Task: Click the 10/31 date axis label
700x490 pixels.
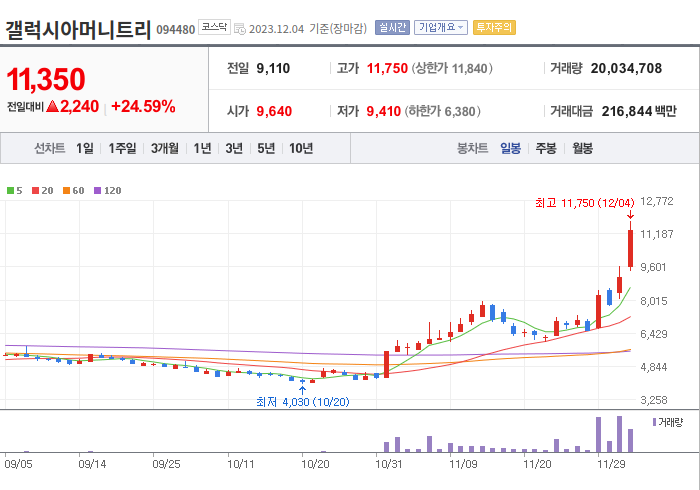Action: [x=389, y=465]
